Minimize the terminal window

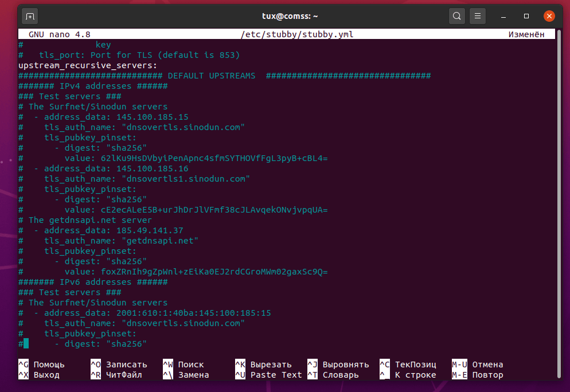pos(503,17)
